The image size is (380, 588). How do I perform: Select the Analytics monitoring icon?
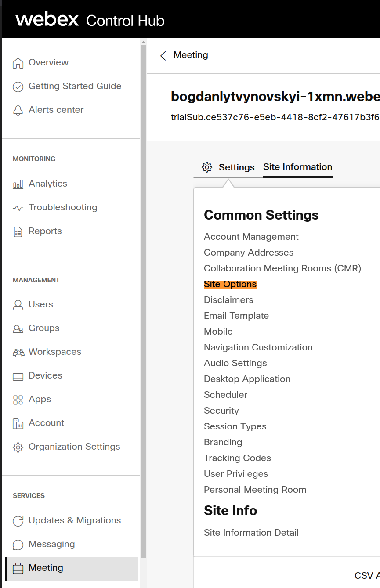tap(18, 184)
